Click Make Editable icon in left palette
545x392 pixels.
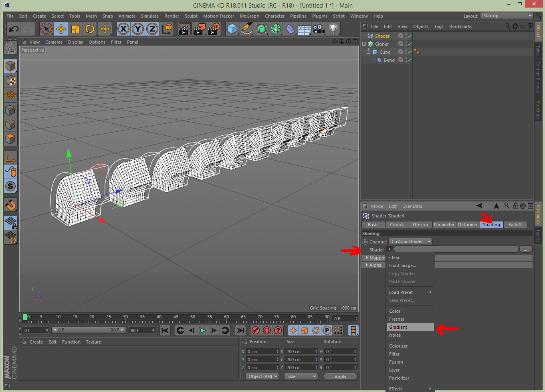(10, 48)
